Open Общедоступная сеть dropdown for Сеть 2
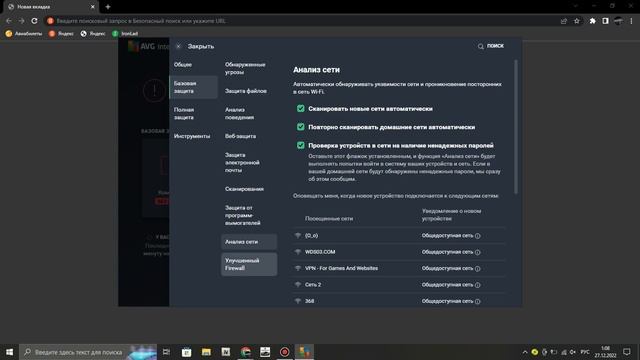Image resolution: width=640 pixels, height=360 pixels. click(x=447, y=284)
